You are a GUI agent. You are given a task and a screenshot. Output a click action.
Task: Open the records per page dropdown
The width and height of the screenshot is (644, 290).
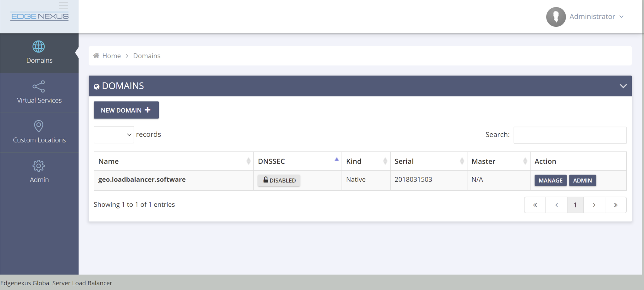pos(114,134)
